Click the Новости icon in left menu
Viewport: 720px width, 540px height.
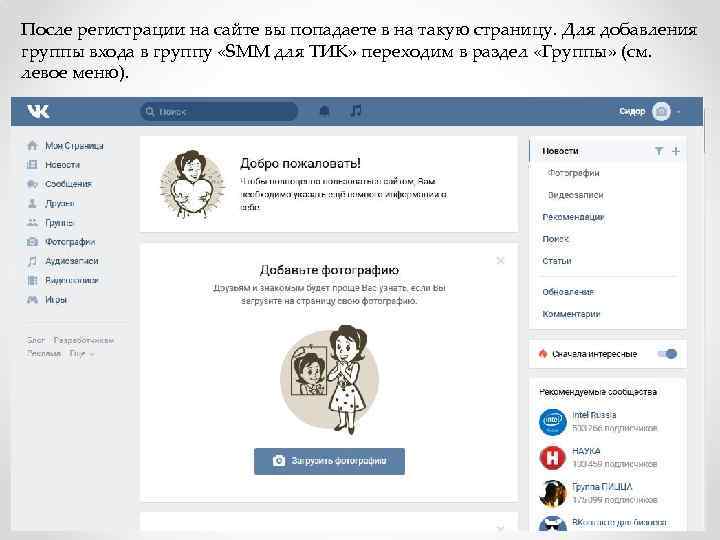32,164
